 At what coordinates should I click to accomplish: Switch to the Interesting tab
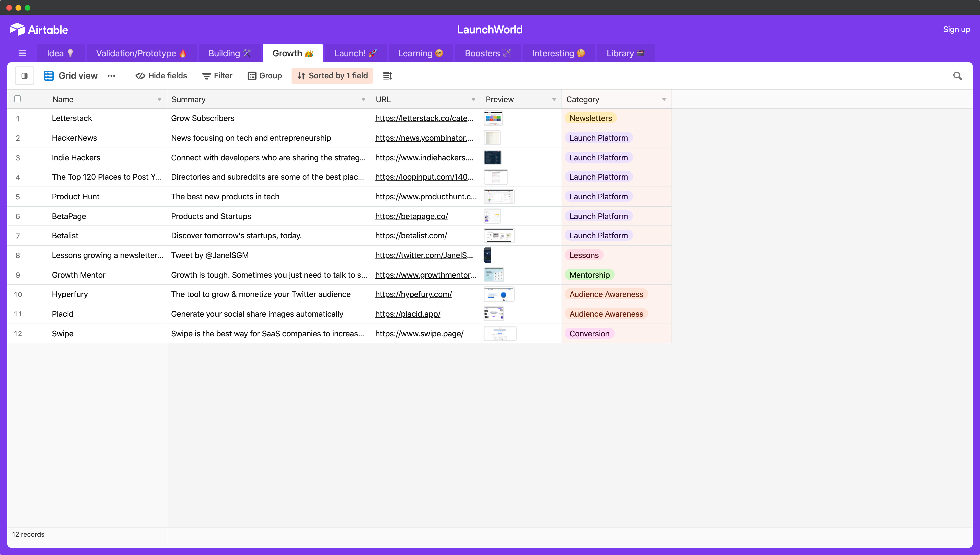559,53
